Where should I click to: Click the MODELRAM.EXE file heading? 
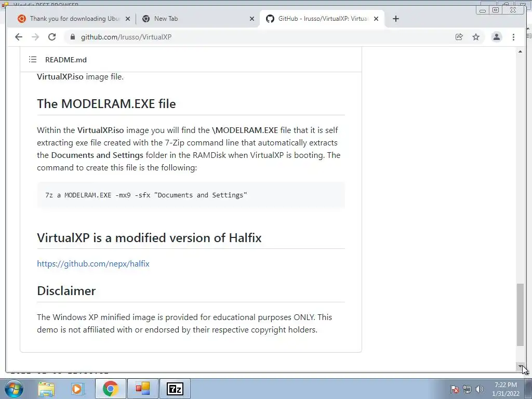pos(106,104)
